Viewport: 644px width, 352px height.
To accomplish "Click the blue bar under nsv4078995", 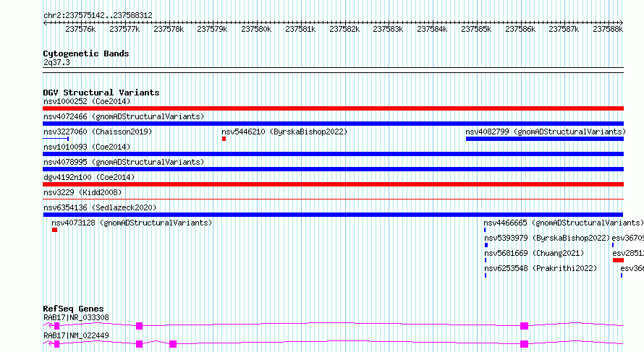I will [333, 169].
